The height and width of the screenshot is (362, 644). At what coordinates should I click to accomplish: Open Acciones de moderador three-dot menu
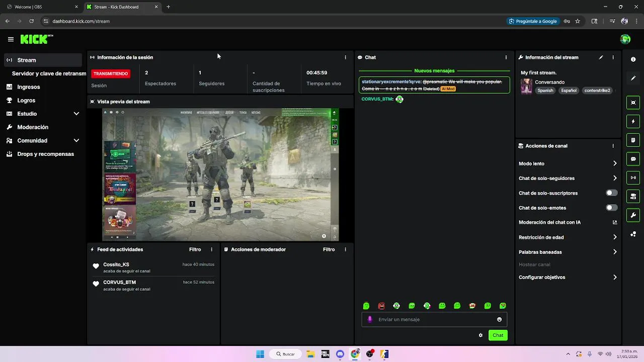[x=345, y=249]
